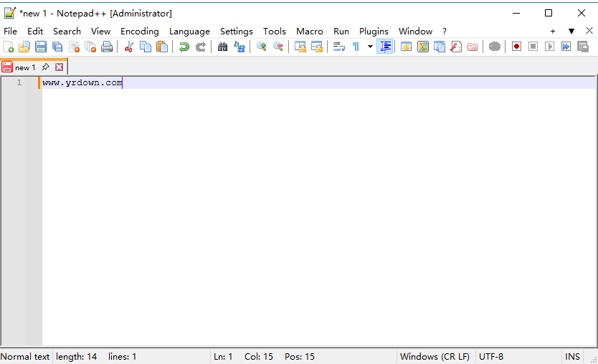Toggle INS insert mode in status bar
This screenshot has height=364, width=598.
click(572, 357)
